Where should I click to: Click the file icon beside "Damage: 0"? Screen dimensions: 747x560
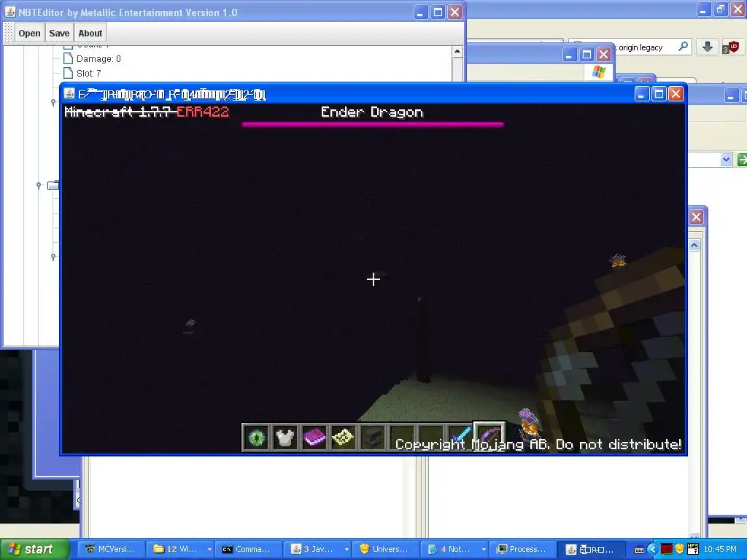coord(68,58)
